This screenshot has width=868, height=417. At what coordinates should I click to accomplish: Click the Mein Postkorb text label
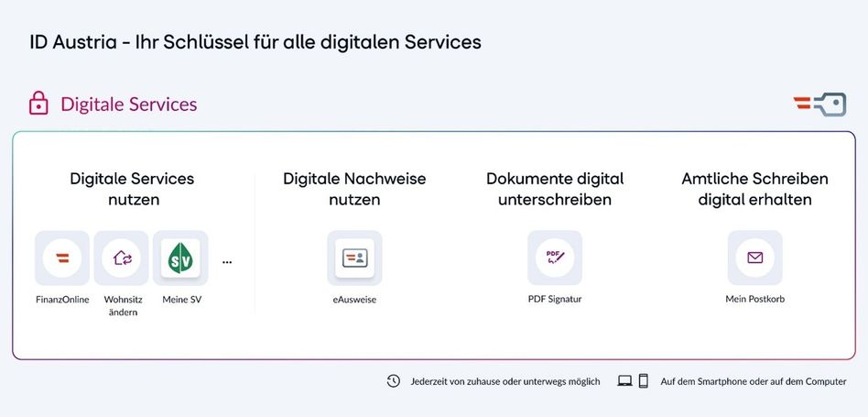[754, 299]
